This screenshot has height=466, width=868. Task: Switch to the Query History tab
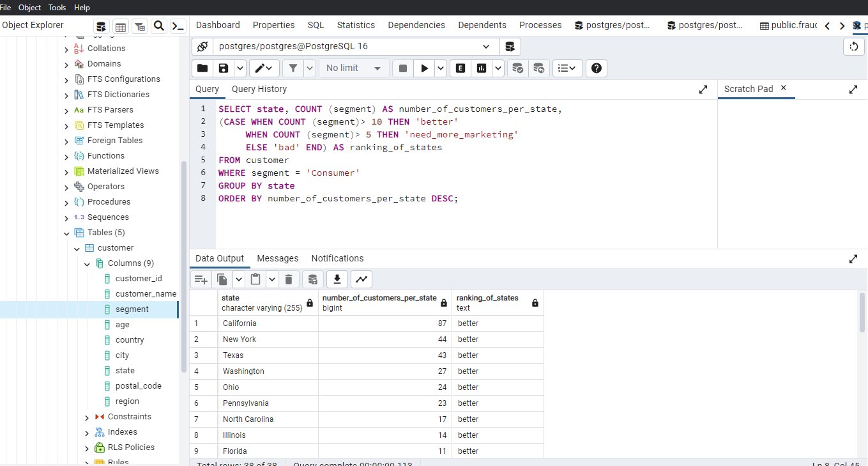pos(259,89)
